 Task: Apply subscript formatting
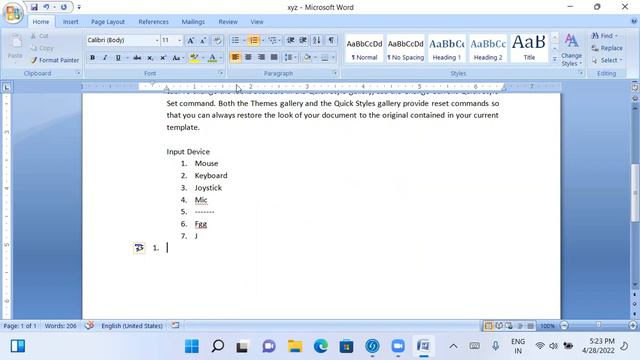pyautogui.click(x=150, y=58)
